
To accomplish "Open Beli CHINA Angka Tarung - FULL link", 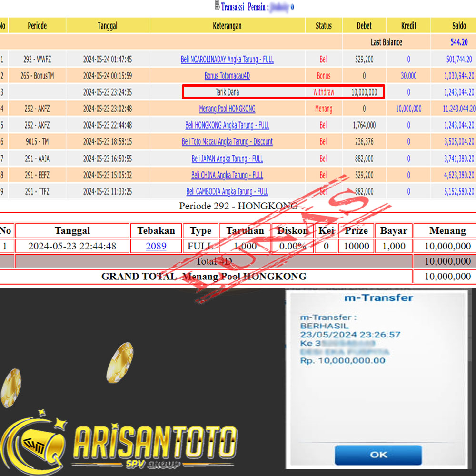I will pos(227,175).
